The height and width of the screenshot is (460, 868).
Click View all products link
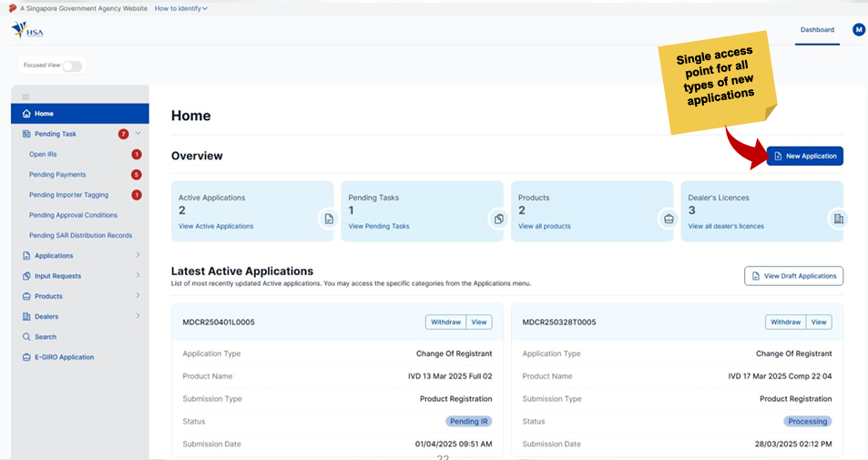(x=544, y=227)
